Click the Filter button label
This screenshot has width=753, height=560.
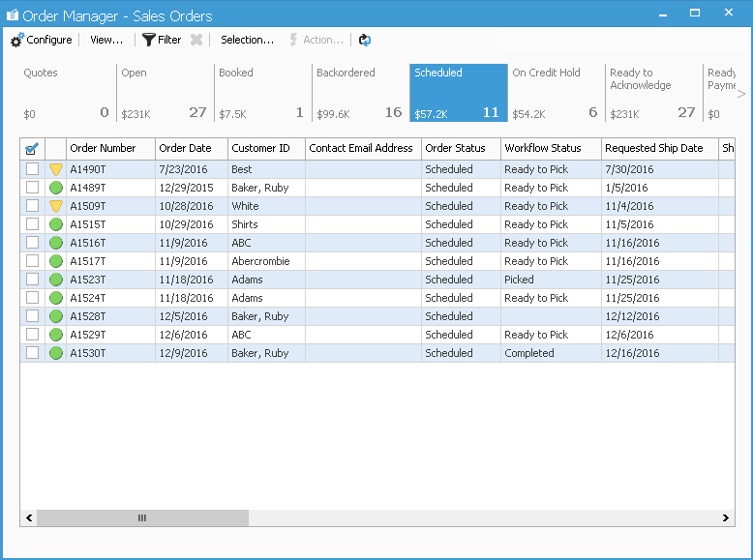click(x=169, y=40)
